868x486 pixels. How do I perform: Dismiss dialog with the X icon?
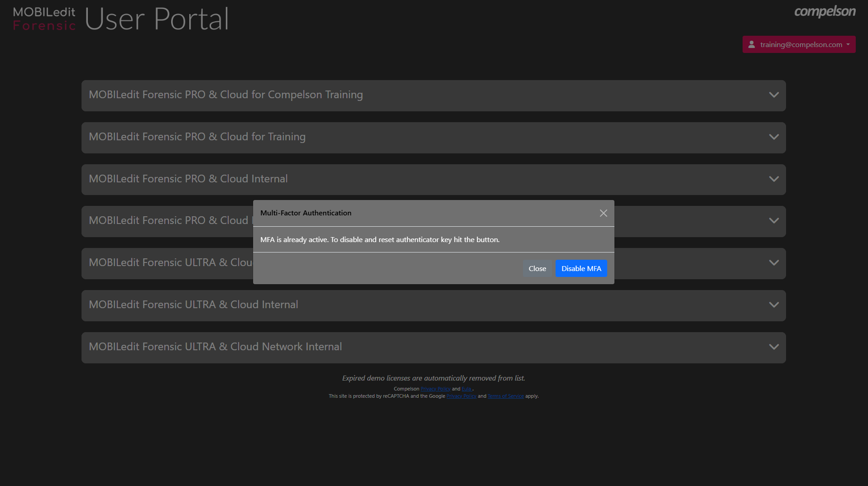point(603,213)
